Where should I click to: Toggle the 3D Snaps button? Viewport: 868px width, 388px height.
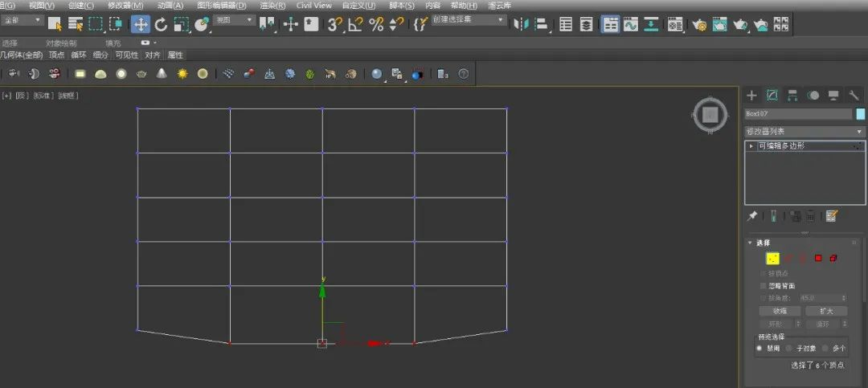(x=335, y=24)
